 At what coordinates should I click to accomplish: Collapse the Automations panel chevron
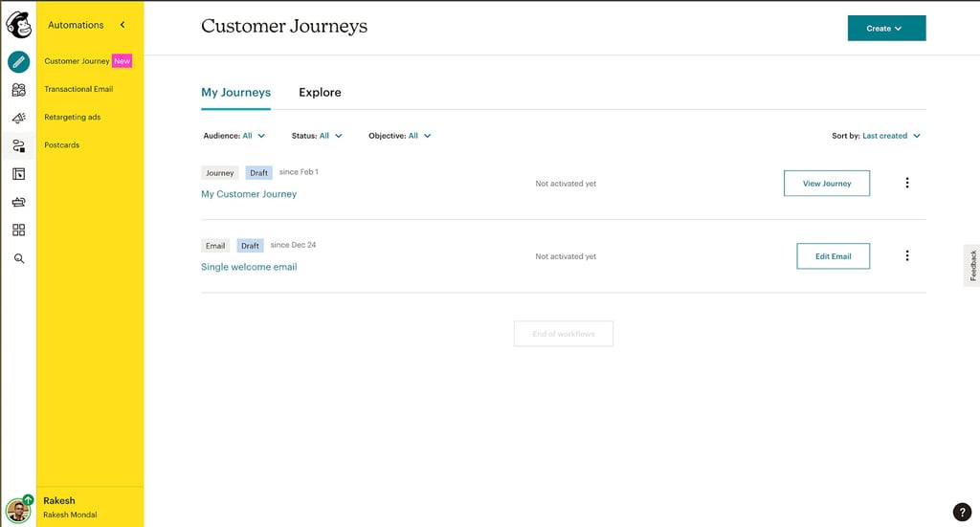click(122, 25)
